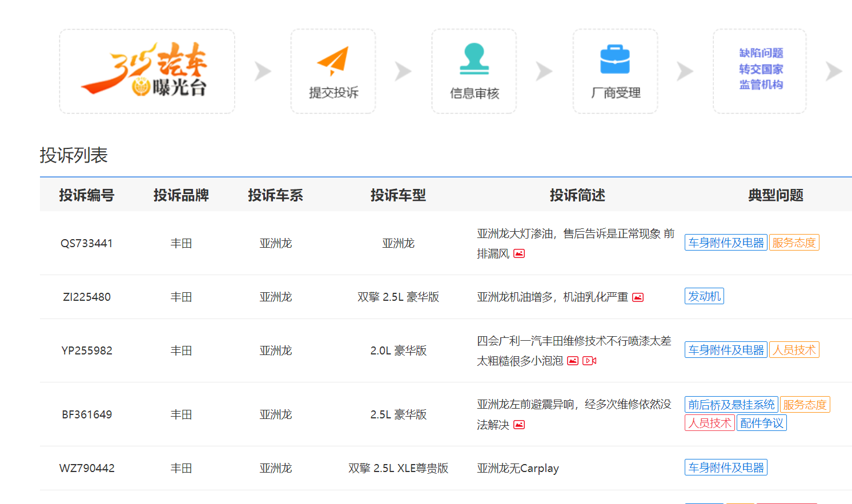The width and height of the screenshot is (852, 504).
Task: Click the 厂商受理 briefcase icon
Action: click(615, 59)
